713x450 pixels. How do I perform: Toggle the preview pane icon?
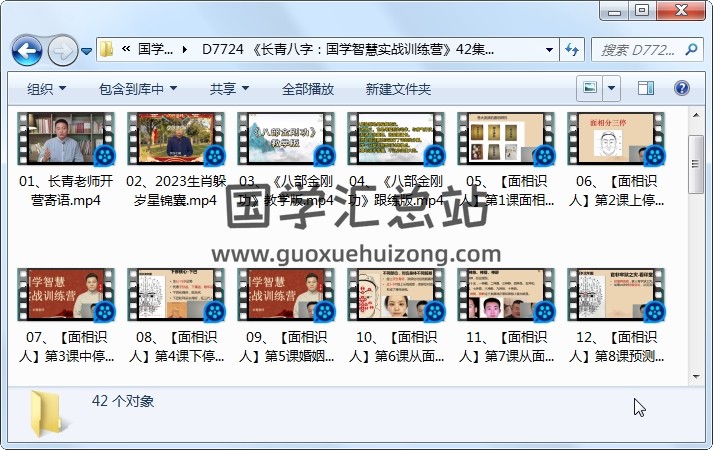pos(646,88)
